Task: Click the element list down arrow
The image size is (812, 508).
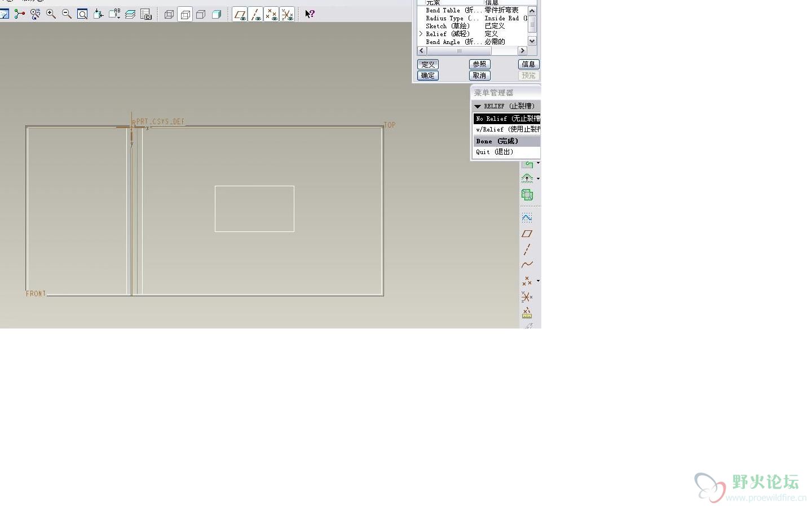Action: point(532,41)
